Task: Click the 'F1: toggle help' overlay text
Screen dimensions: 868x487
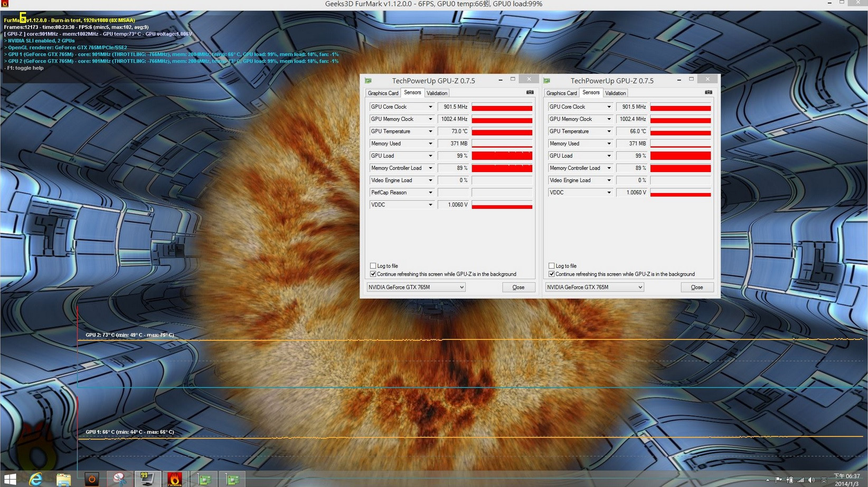Action: 24,68
